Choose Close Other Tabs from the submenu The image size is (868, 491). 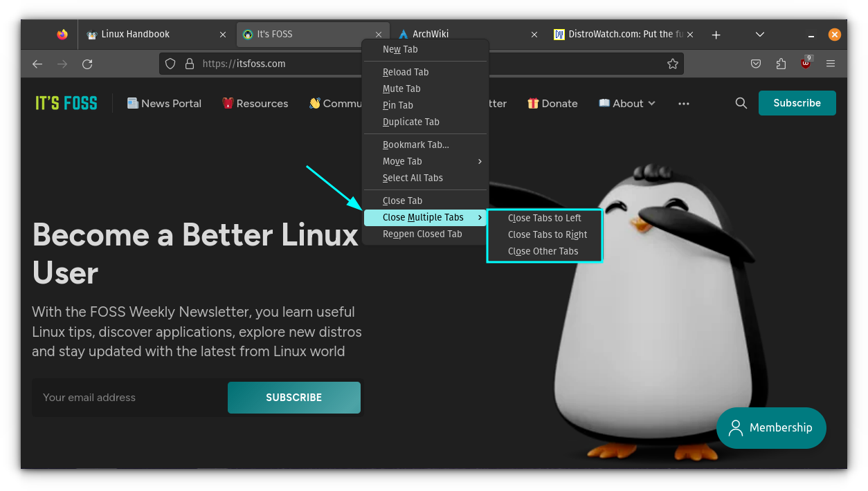click(x=545, y=250)
